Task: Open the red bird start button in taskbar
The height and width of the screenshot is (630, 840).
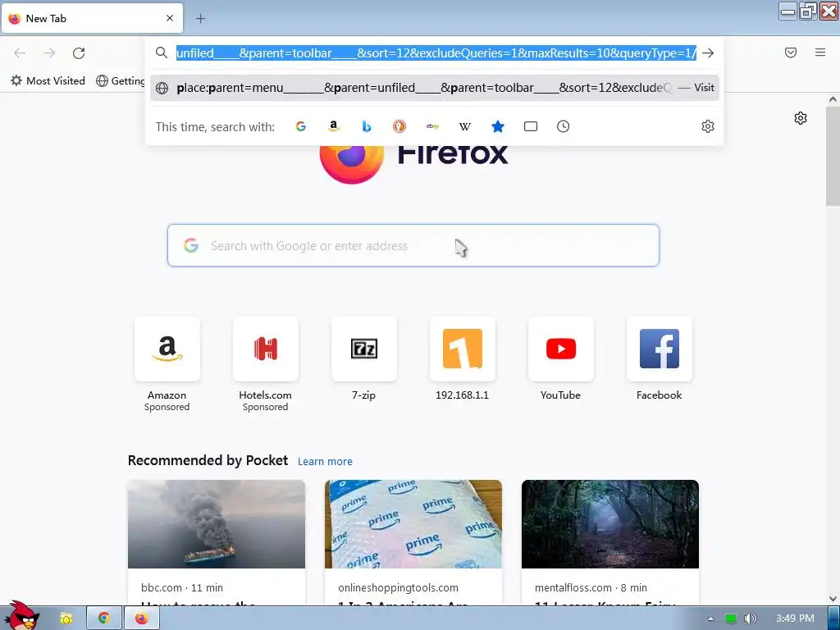Action: tap(22, 616)
